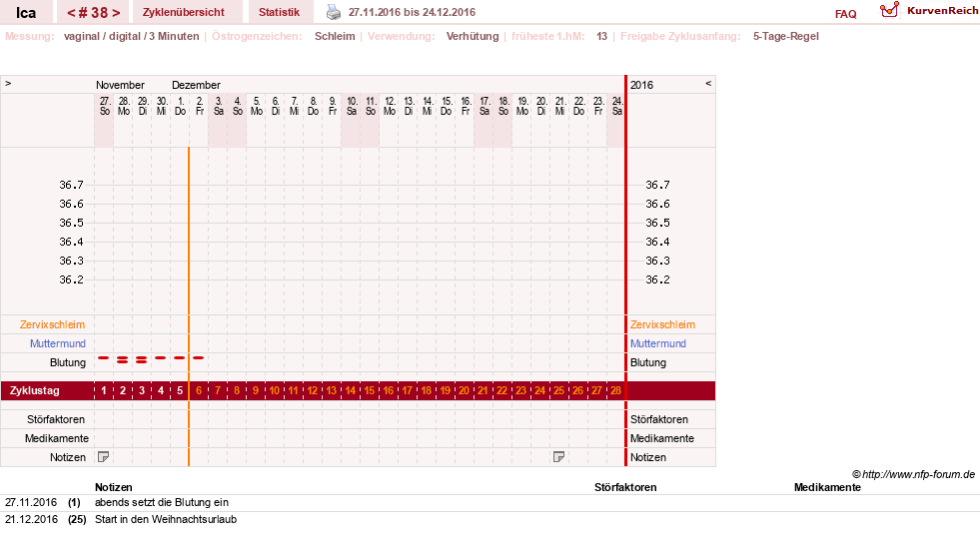Click the bleeding mark on cycle day 1
Image resolution: width=980 pixels, height=546 pixels.
(x=104, y=358)
